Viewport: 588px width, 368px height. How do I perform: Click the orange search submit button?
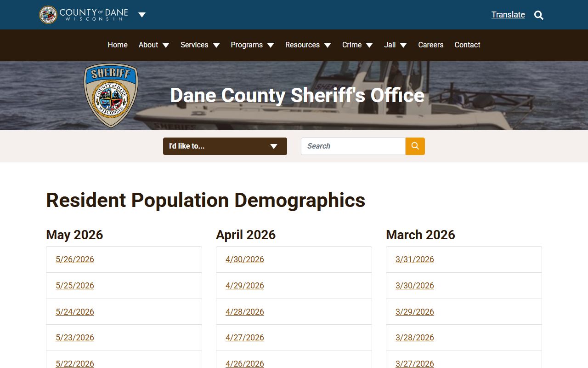pyautogui.click(x=415, y=146)
